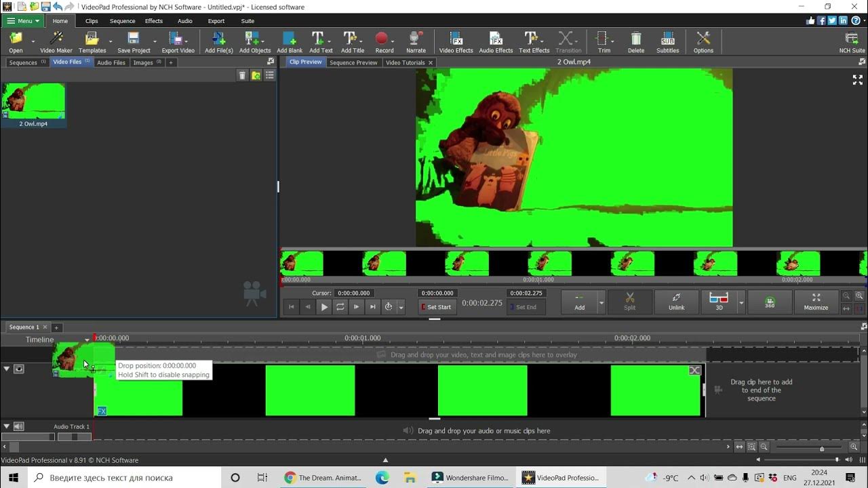Play the clip preview
The width and height of the screenshot is (868, 488).
(324, 307)
